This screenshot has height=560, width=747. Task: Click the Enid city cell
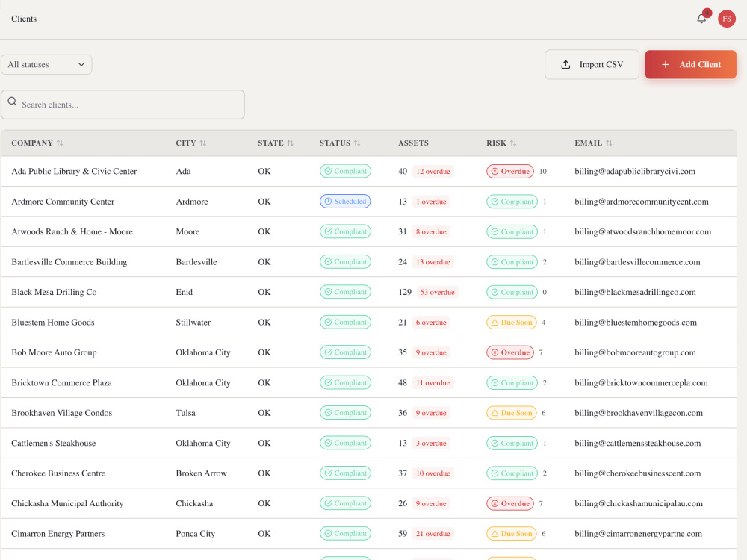click(x=184, y=292)
